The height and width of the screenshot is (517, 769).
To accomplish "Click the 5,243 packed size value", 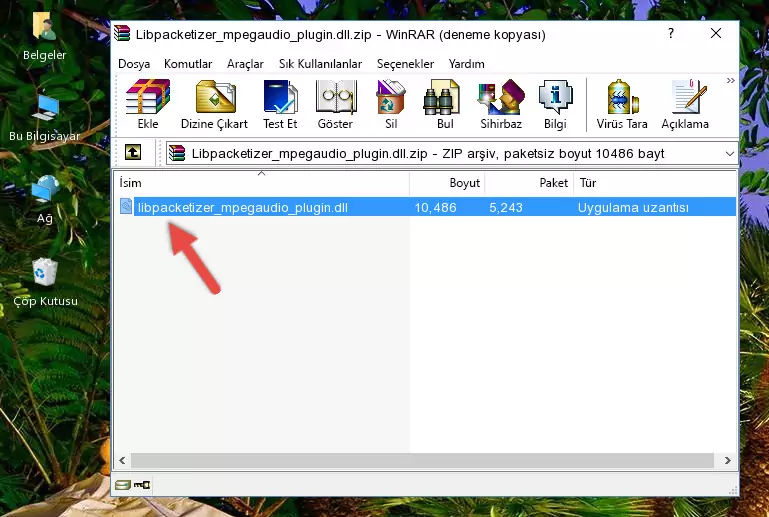I will click(x=506, y=207).
